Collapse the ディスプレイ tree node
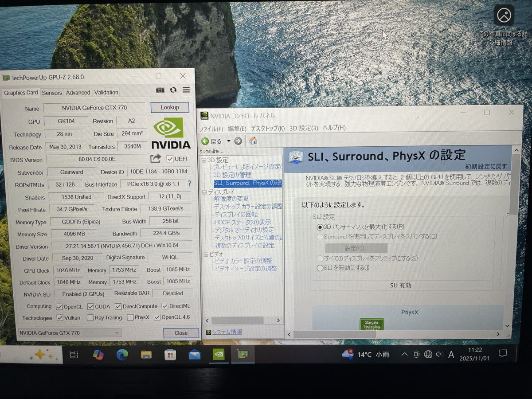Screen dimensions: 532x399 [x=205, y=192]
